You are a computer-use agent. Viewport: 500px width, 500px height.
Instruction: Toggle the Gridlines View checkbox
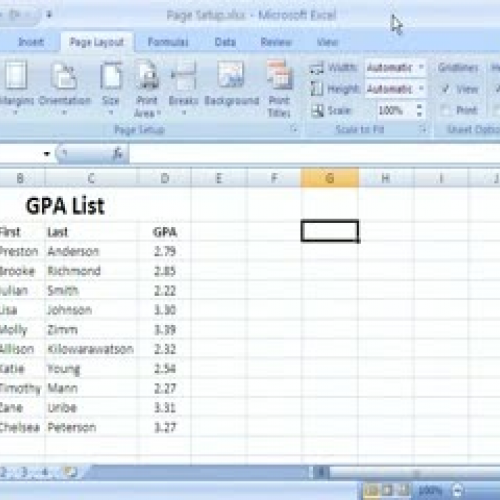pyautogui.click(x=446, y=89)
